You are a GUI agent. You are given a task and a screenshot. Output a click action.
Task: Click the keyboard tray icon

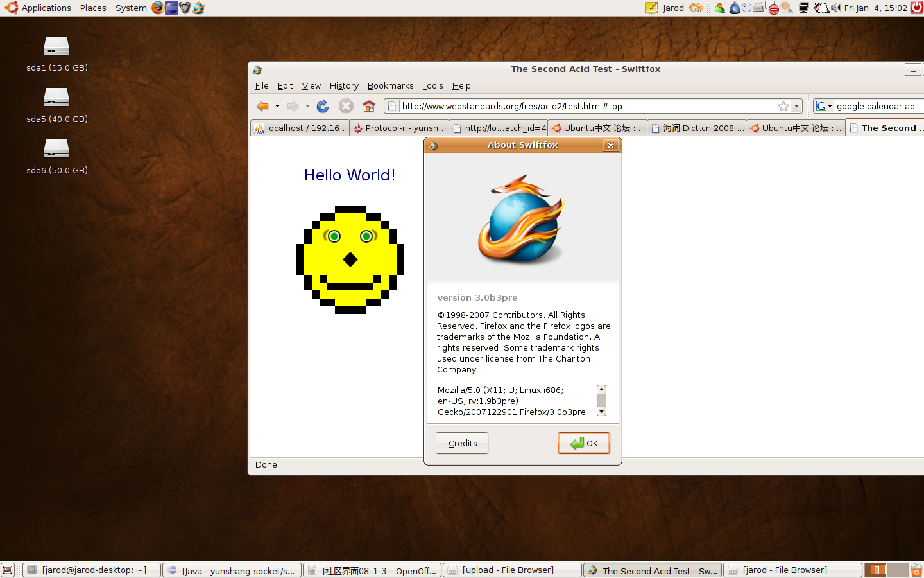758,8
